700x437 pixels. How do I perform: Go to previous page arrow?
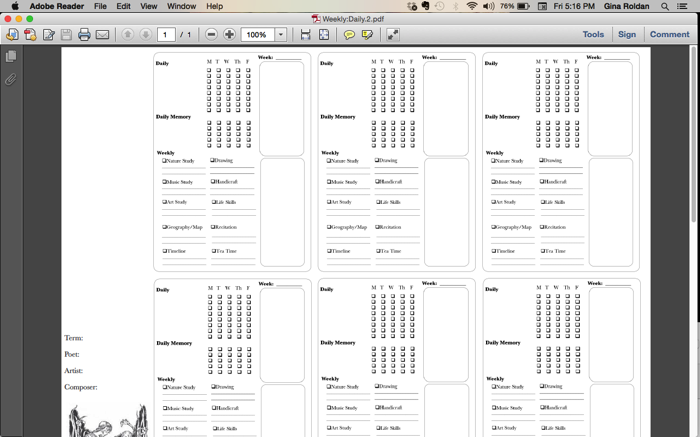(128, 34)
